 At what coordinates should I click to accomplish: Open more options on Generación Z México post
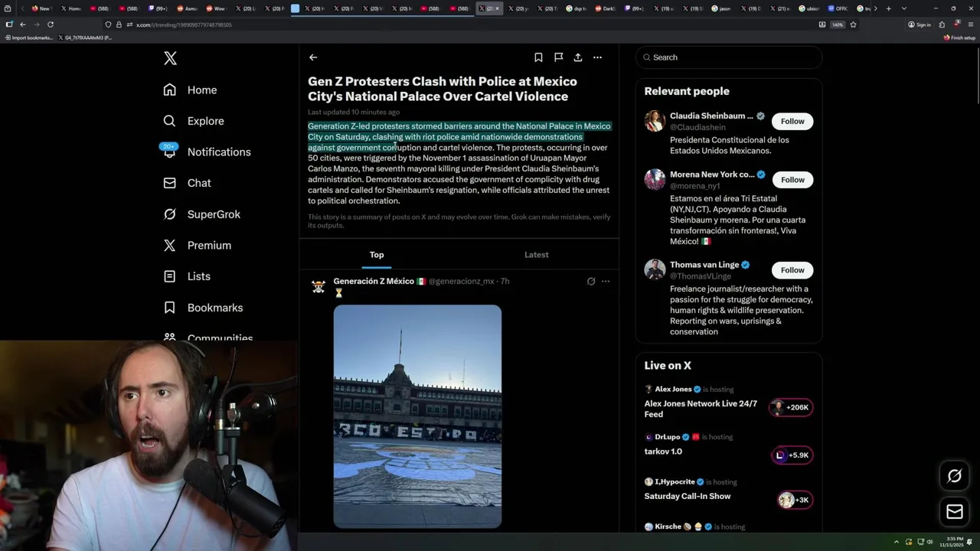point(606,282)
